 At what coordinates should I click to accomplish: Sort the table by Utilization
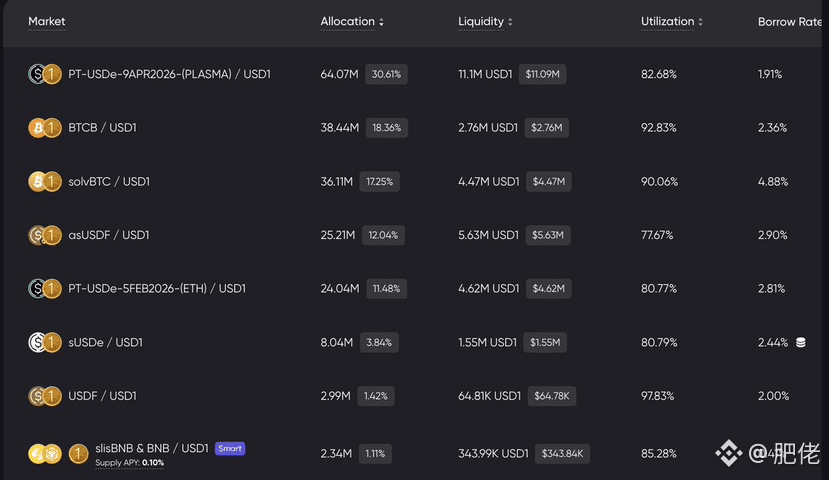pyautogui.click(x=671, y=21)
